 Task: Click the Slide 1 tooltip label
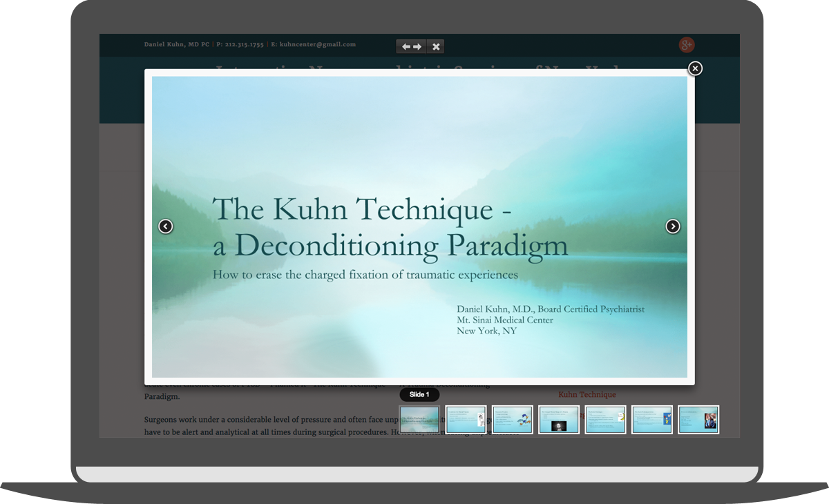[x=419, y=395]
